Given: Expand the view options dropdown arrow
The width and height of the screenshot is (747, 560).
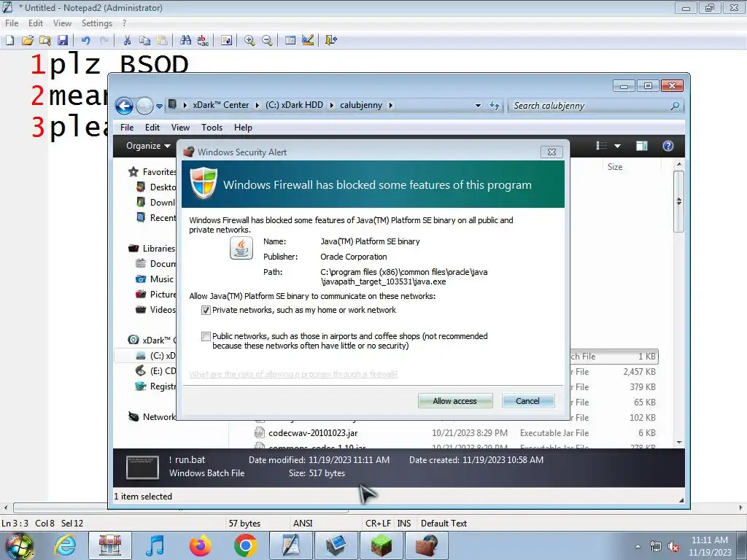Looking at the screenshot, I should [617, 146].
